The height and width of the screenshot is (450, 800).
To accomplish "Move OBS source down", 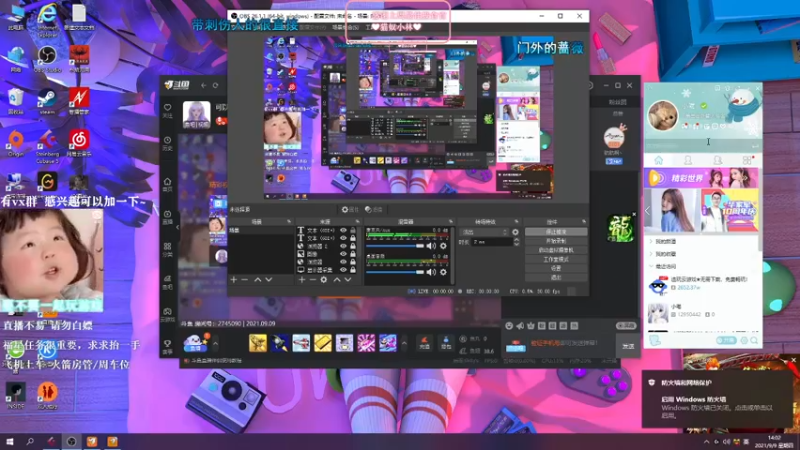I will (347, 280).
